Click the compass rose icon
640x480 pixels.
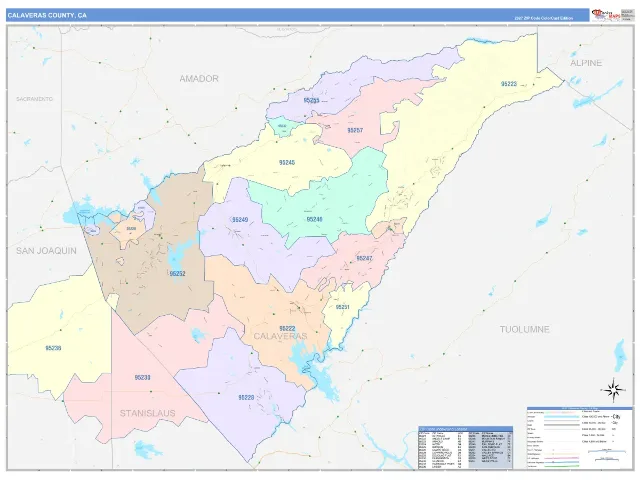tap(613, 391)
